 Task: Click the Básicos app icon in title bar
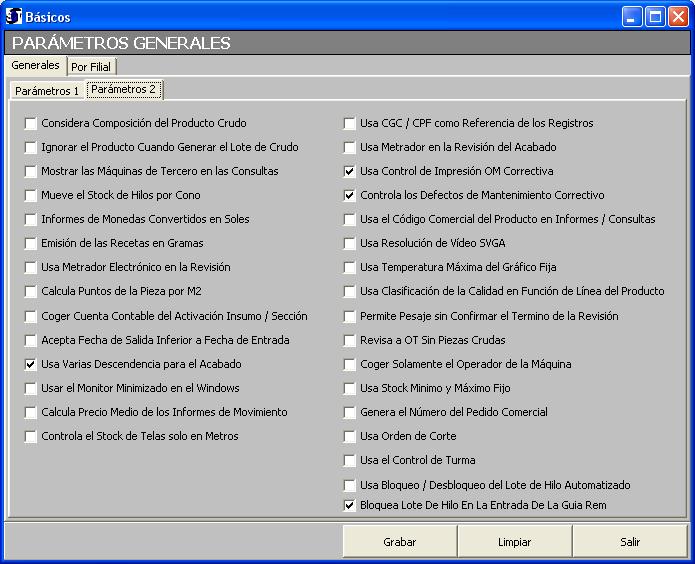click(x=14, y=16)
